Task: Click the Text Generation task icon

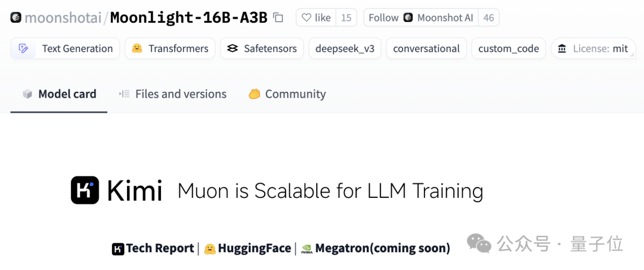Action: click(x=23, y=48)
